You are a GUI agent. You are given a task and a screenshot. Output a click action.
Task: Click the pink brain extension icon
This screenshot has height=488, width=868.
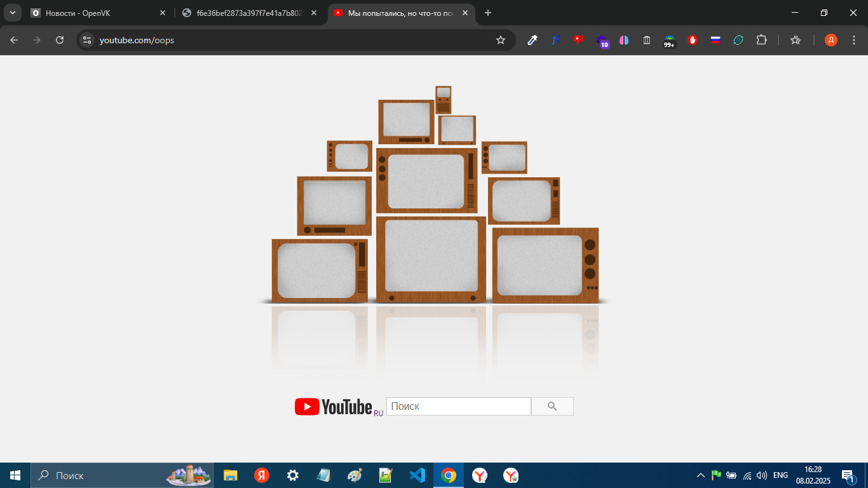(624, 40)
